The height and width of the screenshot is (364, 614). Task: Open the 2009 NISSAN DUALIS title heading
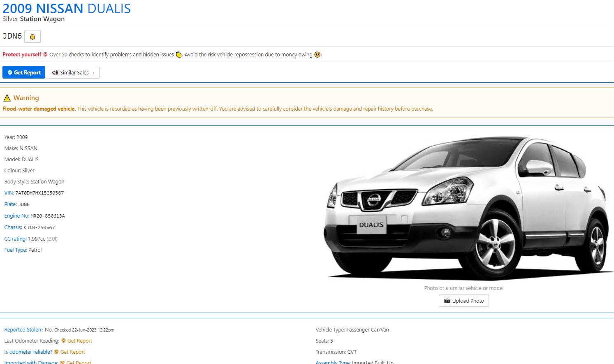[67, 8]
